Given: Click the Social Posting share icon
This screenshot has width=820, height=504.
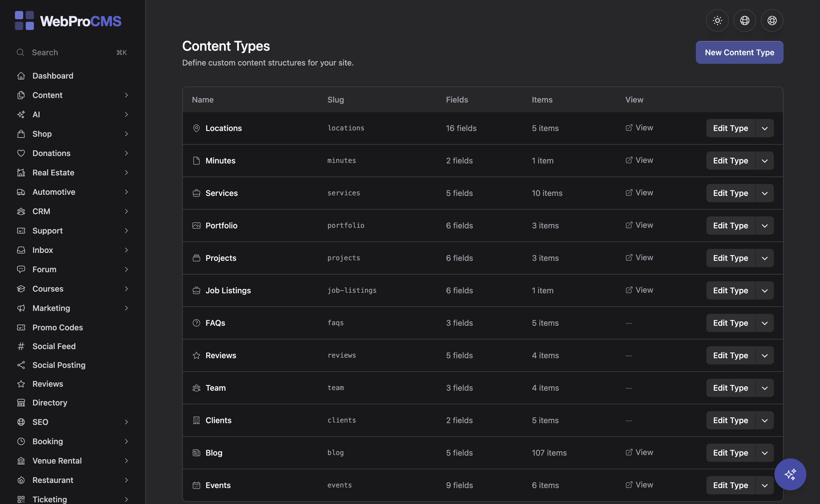Looking at the screenshot, I should [21, 365].
